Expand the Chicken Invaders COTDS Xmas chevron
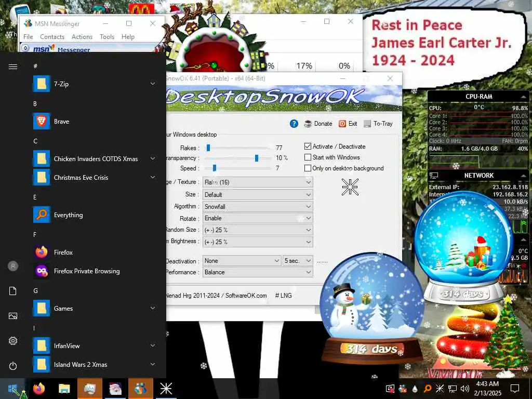The width and height of the screenshot is (532, 399). 153,158
